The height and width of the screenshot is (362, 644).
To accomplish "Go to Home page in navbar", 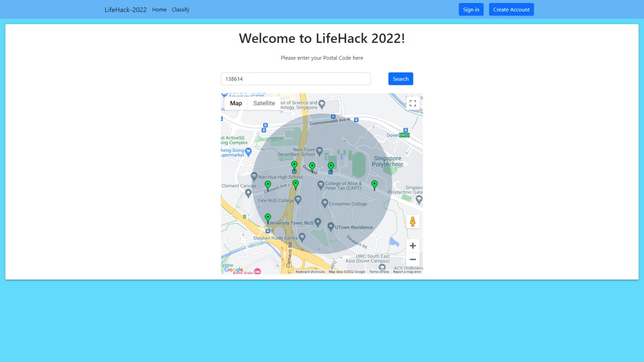I will coord(159,10).
